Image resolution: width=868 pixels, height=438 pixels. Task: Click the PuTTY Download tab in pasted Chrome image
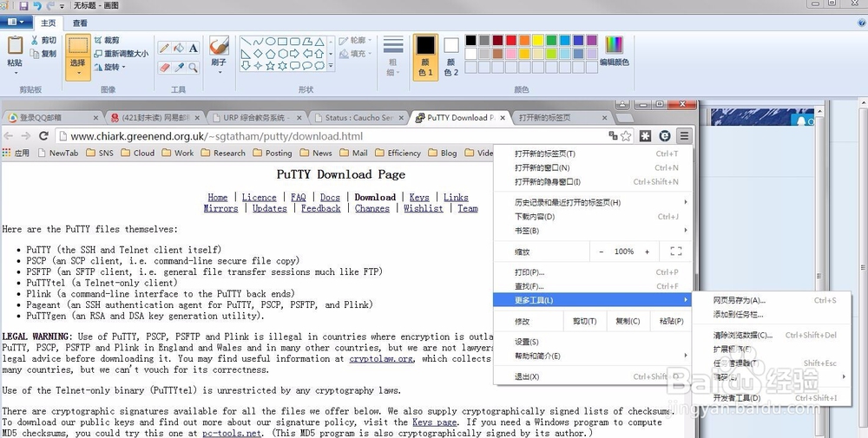click(x=459, y=117)
